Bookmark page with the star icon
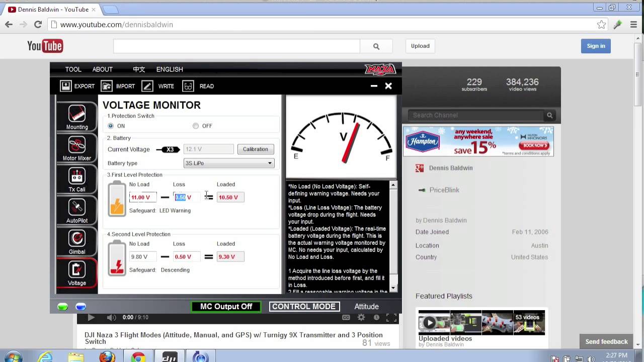 pos(601,24)
